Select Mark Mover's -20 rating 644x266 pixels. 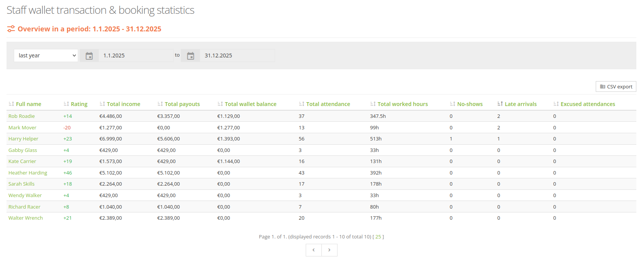coord(67,128)
